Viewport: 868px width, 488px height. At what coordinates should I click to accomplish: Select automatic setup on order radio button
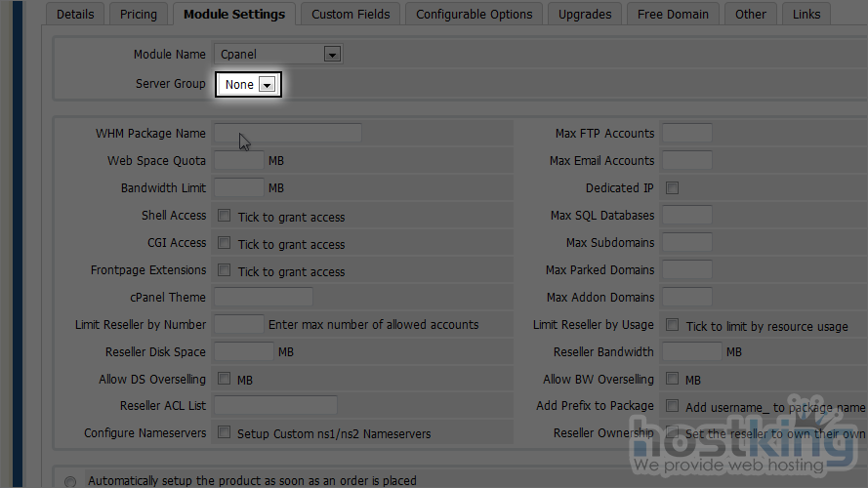(x=70, y=481)
